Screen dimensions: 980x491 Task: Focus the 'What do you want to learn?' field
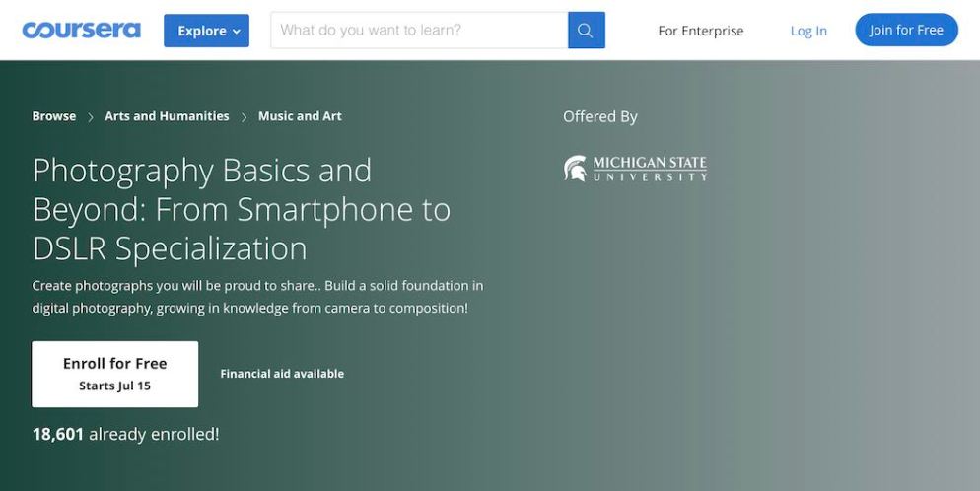coord(419,31)
